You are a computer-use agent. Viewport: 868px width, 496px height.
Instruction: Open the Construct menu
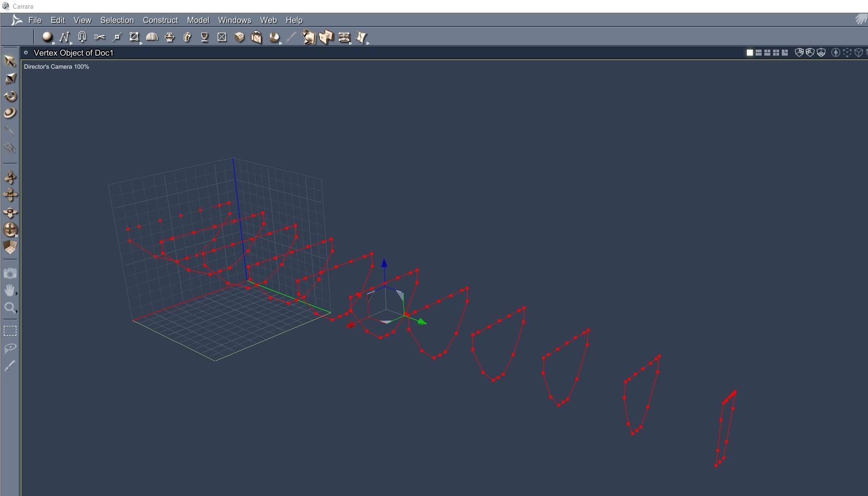point(160,20)
